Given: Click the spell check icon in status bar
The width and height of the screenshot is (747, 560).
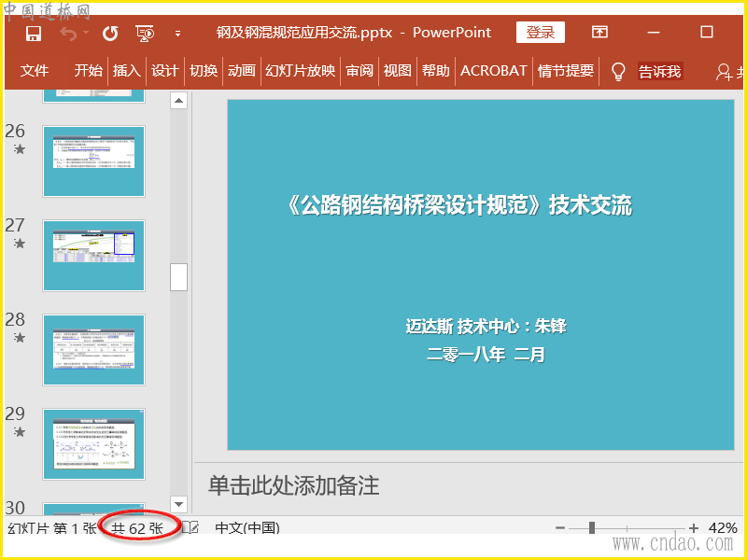Looking at the screenshot, I should (x=190, y=527).
